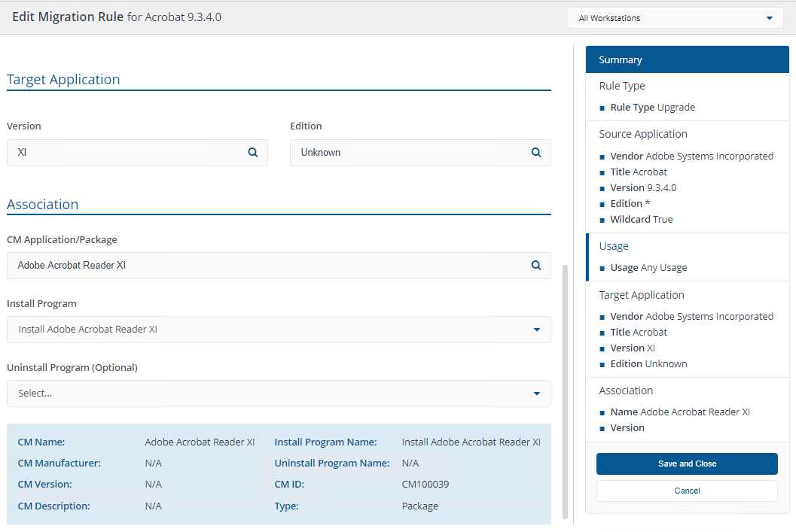Click the vertical scrollbar of the form

(x=566, y=390)
